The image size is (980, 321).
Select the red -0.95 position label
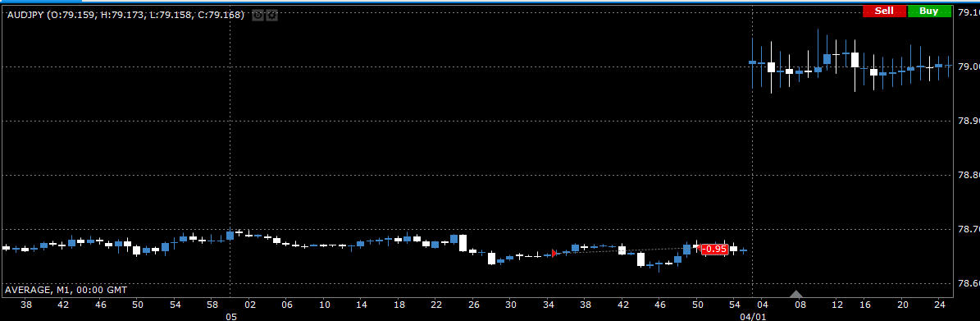pyautogui.click(x=714, y=249)
